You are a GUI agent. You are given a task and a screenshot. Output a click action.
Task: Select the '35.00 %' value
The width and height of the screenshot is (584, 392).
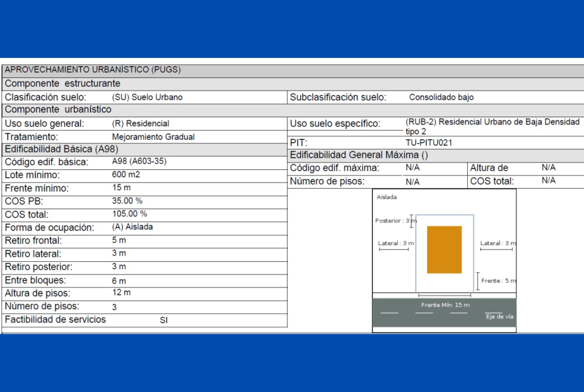(x=127, y=201)
